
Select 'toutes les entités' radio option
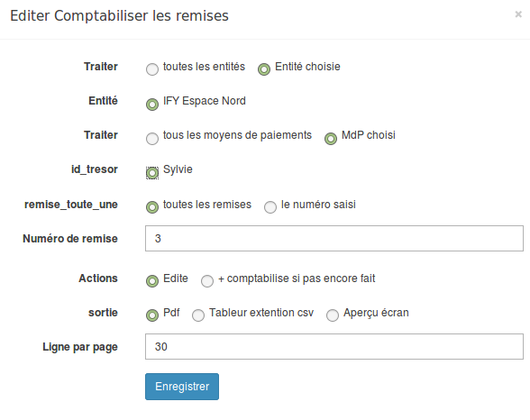tap(152, 69)
